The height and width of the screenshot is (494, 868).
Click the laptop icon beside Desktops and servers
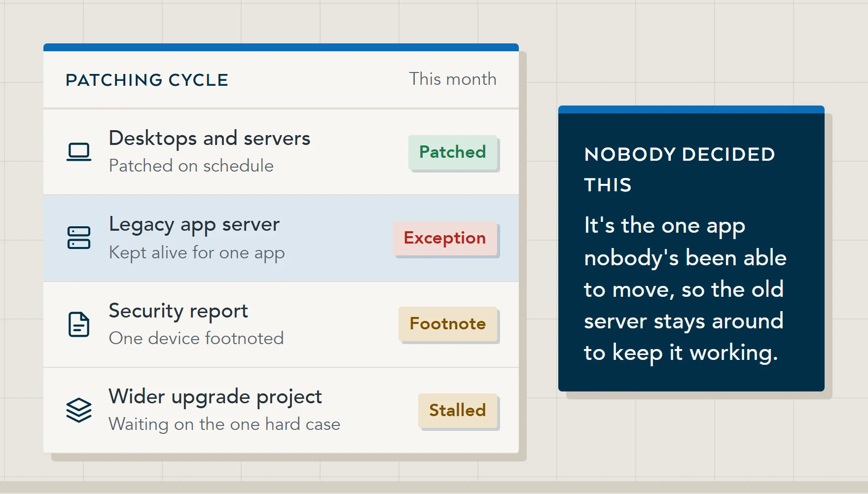[x=79, y=152]
